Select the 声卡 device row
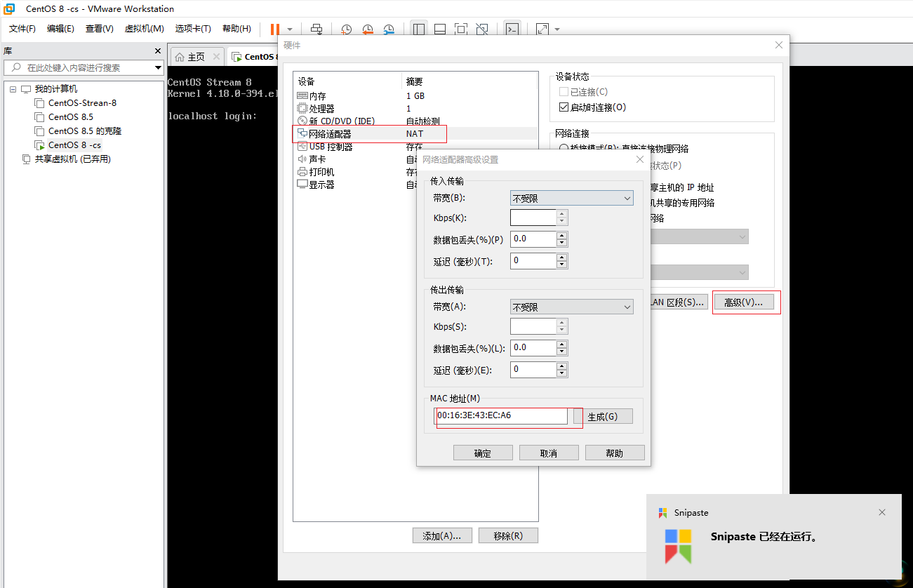The height and width of the screenshot is (588, 913). coord(355,159)
